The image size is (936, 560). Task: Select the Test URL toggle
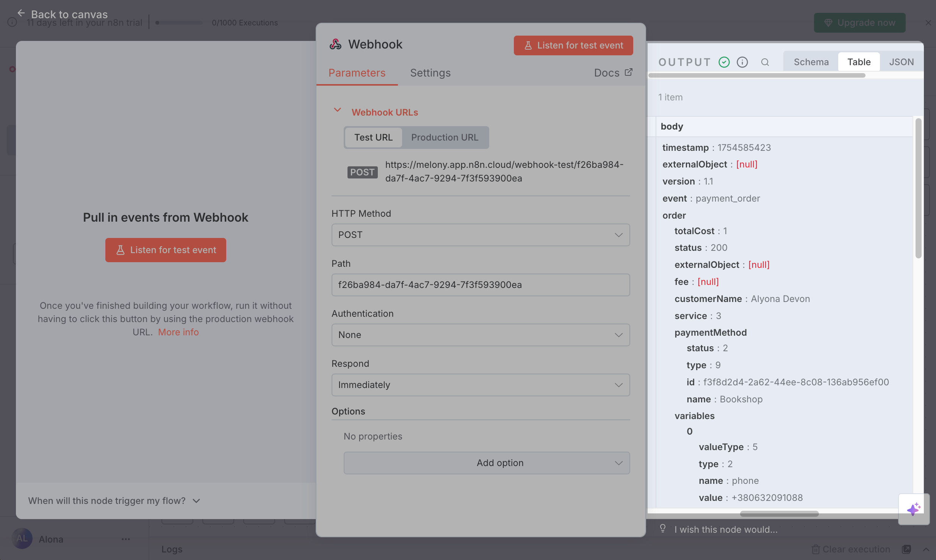(x=373, y=138)
